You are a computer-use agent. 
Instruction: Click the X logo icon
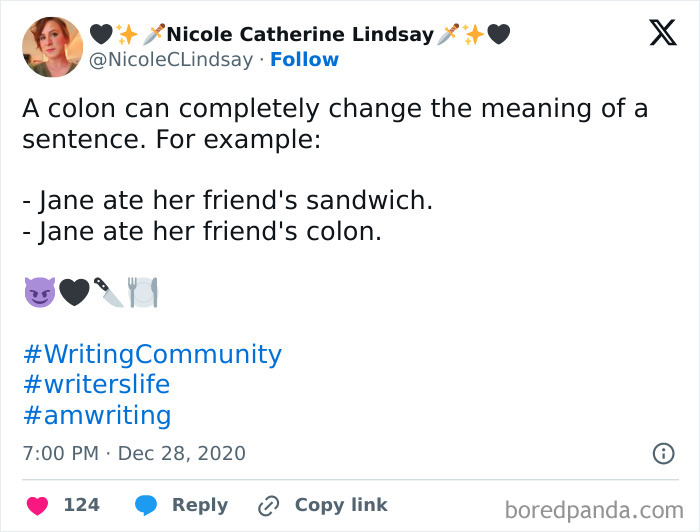(x=662, y=35)
